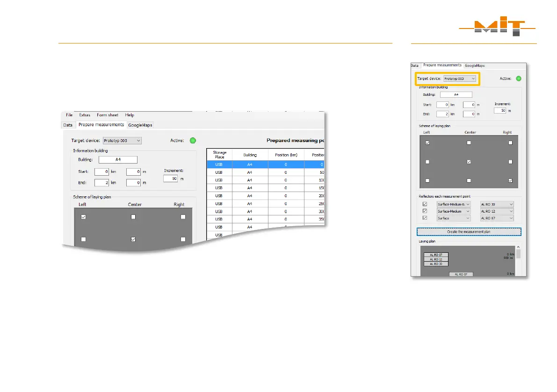This screenshot has height=392, width=557.
Task: Click the Storage Place column header
Action: click(x=218, y=155)
